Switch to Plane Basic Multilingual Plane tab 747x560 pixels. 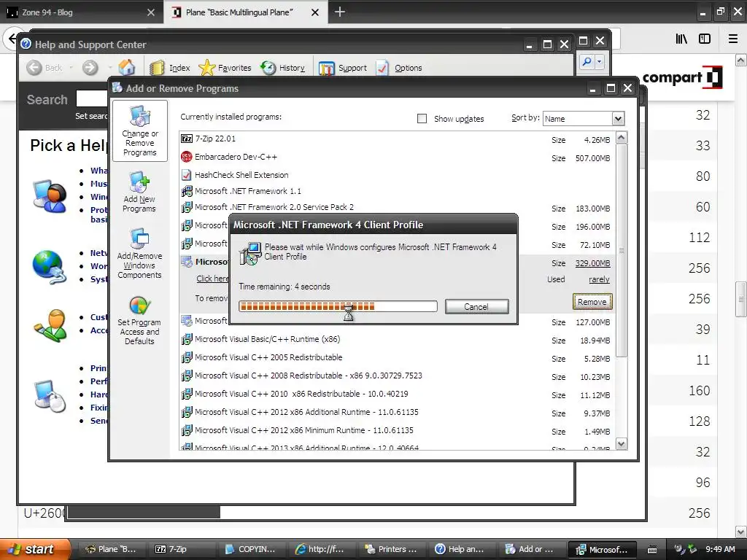click(x=246, y=12)
